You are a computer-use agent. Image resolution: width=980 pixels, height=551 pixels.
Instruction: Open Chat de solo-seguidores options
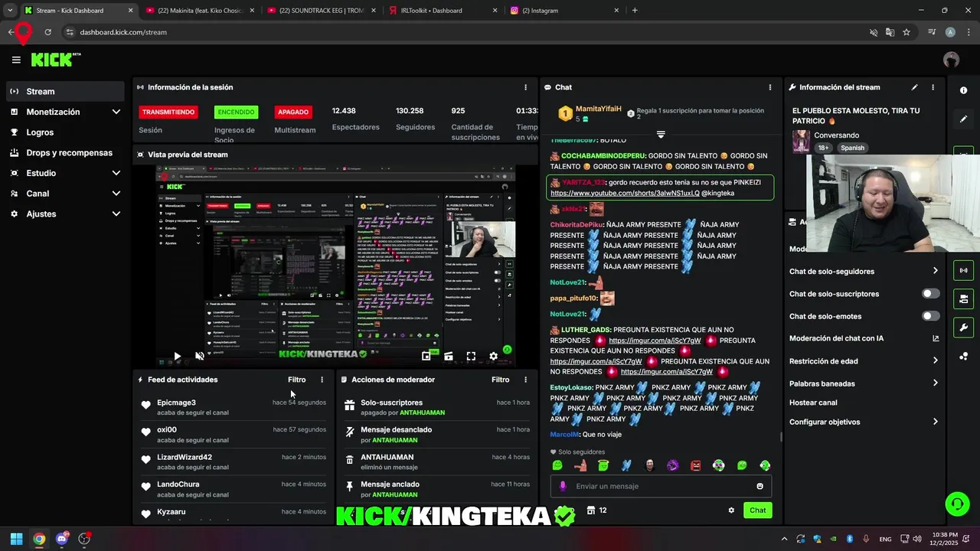pos(864,271)
